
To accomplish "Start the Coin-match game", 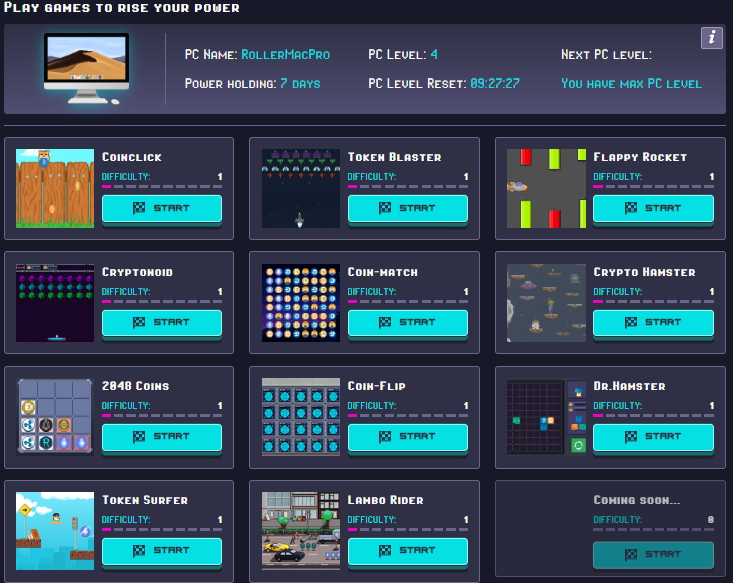I will tap(407, 322).
